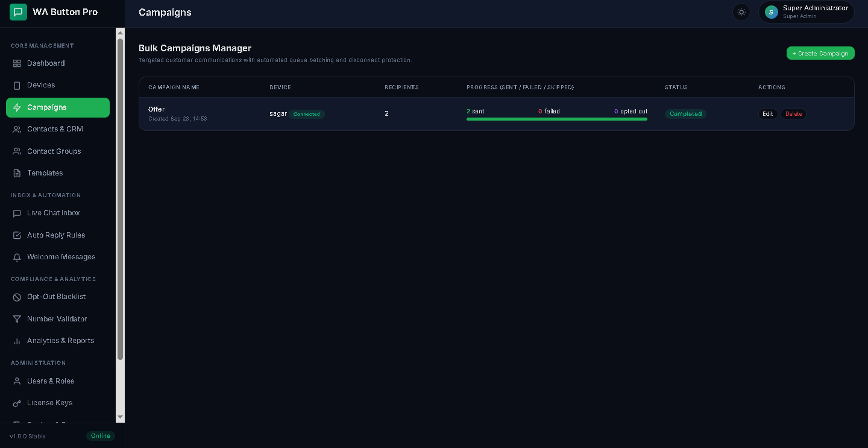The image size is (868, 448).
Task: Click the sidebar scrollbar down arrow
Action: coord(120,417)
